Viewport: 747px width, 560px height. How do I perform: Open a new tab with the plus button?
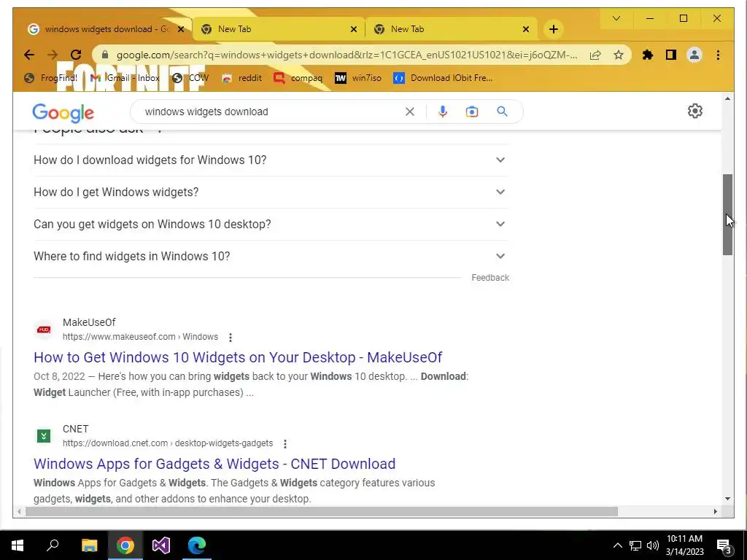(553, 29)
